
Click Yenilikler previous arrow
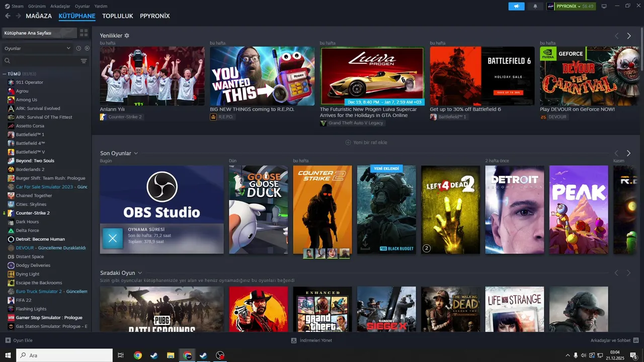(616, 36)
